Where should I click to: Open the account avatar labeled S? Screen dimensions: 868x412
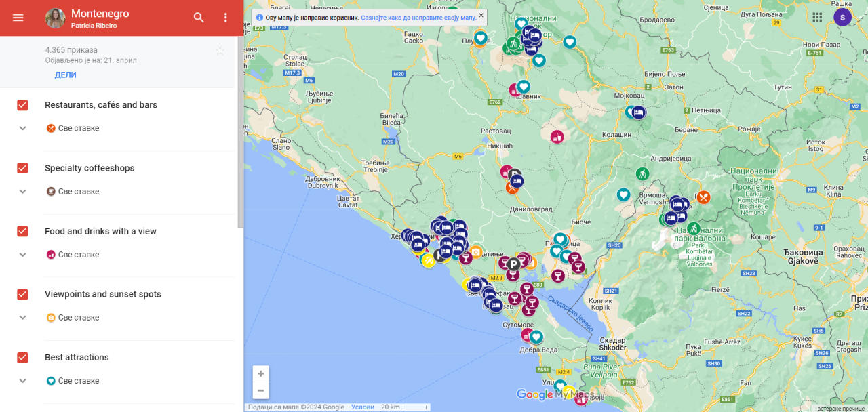pos(842,18)
